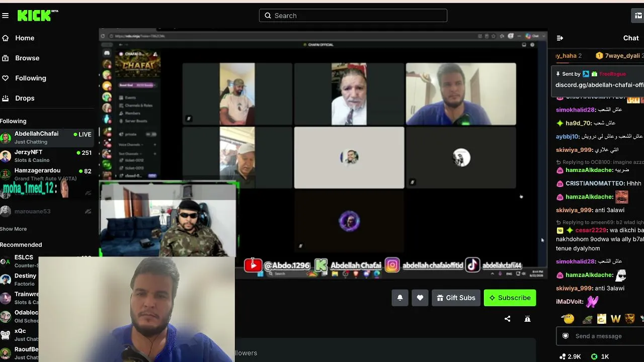The width and height of the screenshot is (644, 362).
Task: Share the stream
Action: pyautogui.click(x=507, y=319)
